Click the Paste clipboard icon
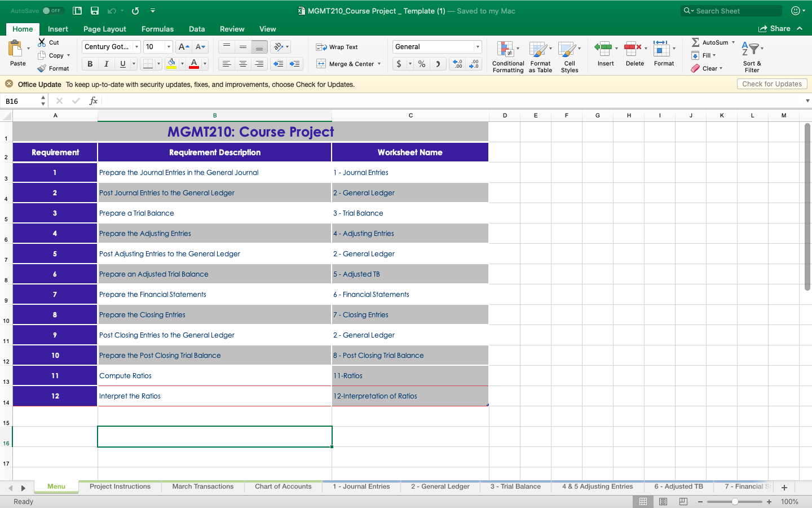This screenshot has width=812, height=508. (16, 49)
